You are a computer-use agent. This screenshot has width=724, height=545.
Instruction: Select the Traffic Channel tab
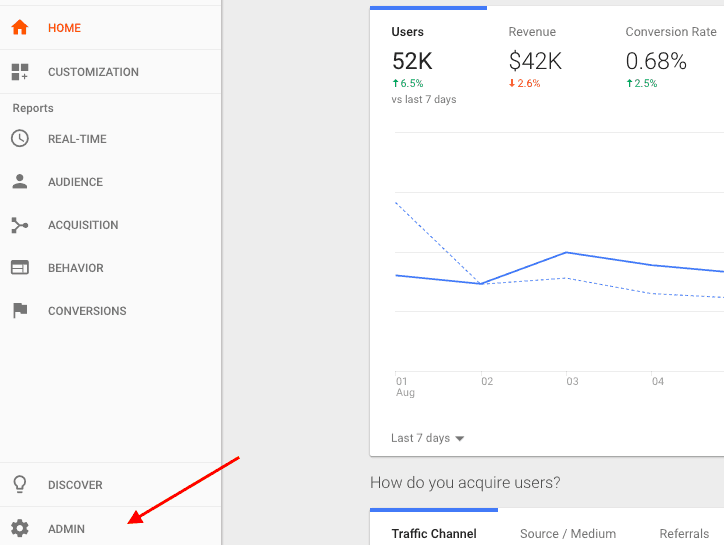click(434, 534)
